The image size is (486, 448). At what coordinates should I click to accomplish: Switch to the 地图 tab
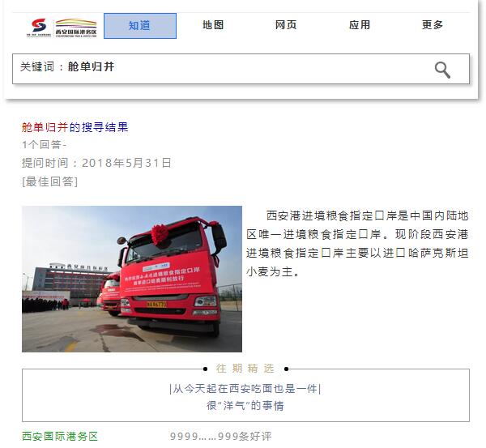[213, 25]
